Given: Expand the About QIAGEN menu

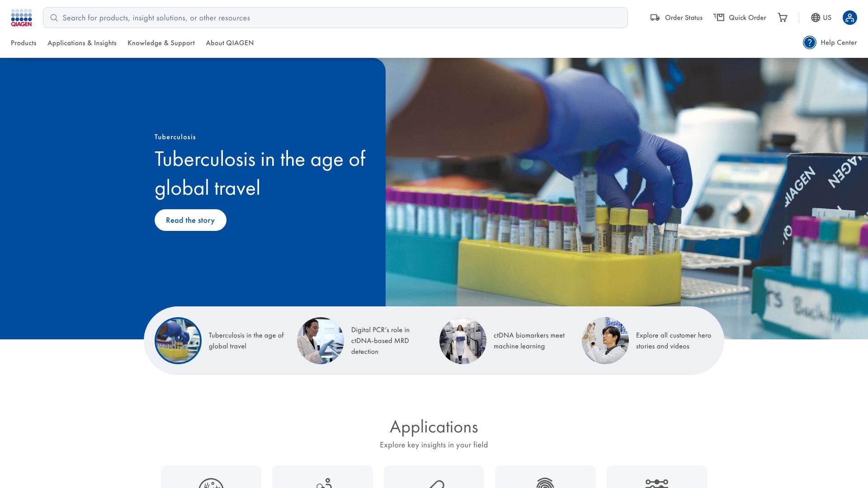Looking at the screenshot, I should (230, 43).
